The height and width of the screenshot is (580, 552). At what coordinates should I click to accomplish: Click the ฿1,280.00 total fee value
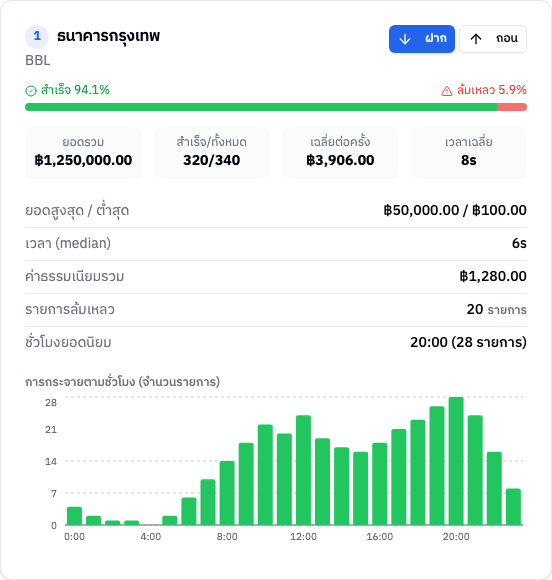[x=493, y=276]
